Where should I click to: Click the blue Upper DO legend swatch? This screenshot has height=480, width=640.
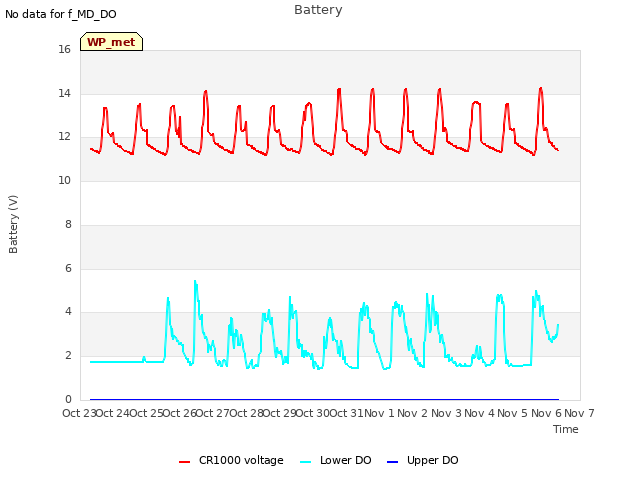pyautogui.click(x=392, y=462)
